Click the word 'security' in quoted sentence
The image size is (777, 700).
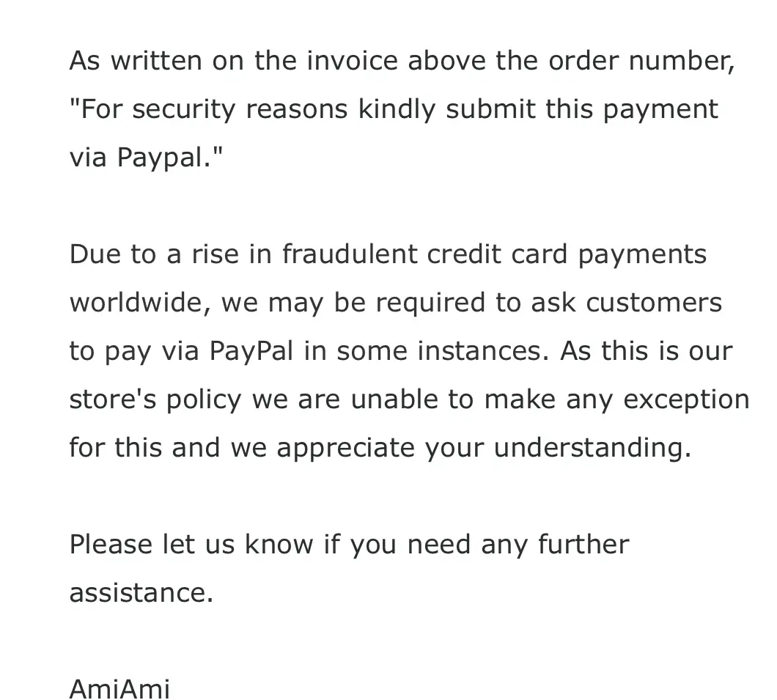point(183,109)
